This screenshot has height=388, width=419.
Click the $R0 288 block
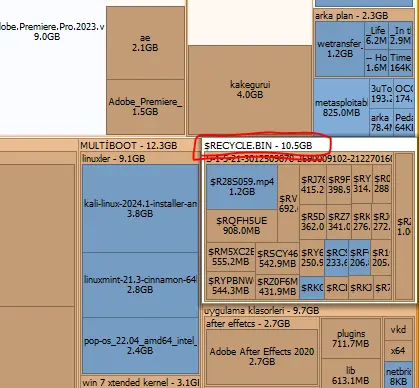(x=382, y=184)
